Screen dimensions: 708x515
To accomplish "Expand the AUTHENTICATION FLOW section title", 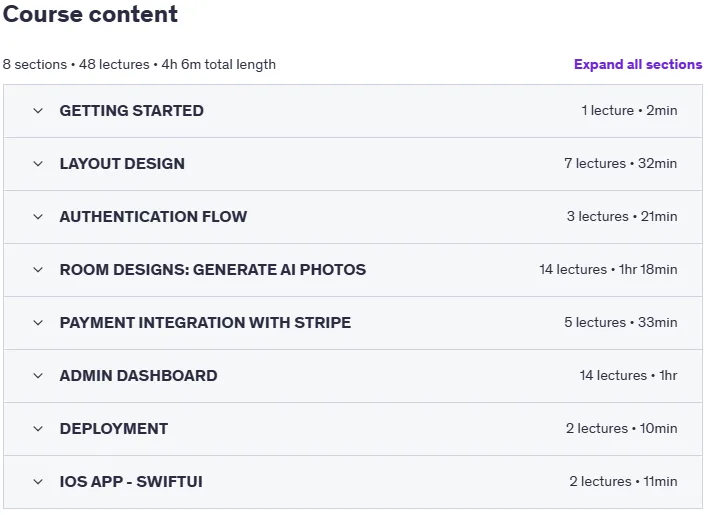I will [153, 217].
